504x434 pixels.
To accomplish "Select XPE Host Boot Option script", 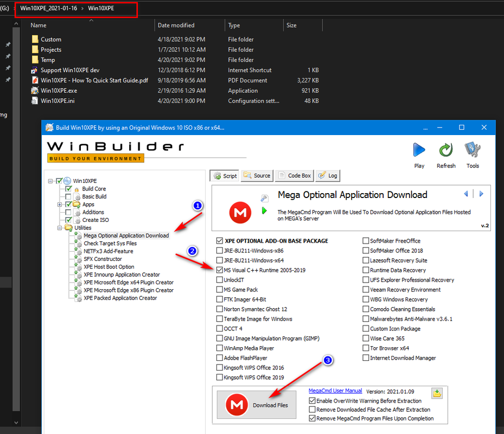I will click(x=109, y=267).
